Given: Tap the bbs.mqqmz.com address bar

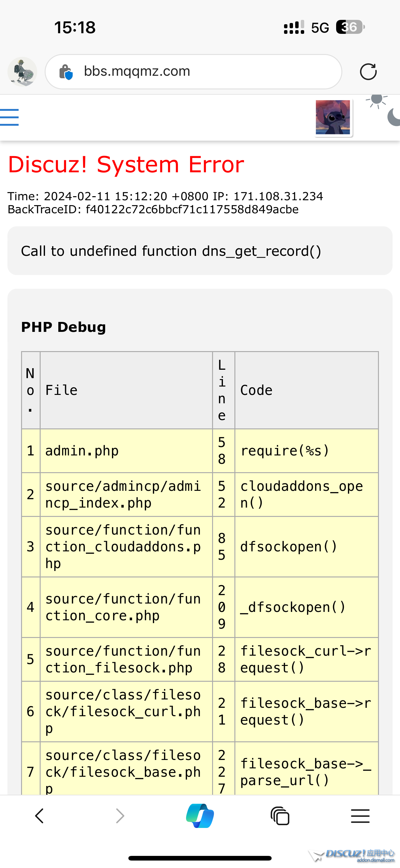Looking at the screenshot, I should coord(193,72).
